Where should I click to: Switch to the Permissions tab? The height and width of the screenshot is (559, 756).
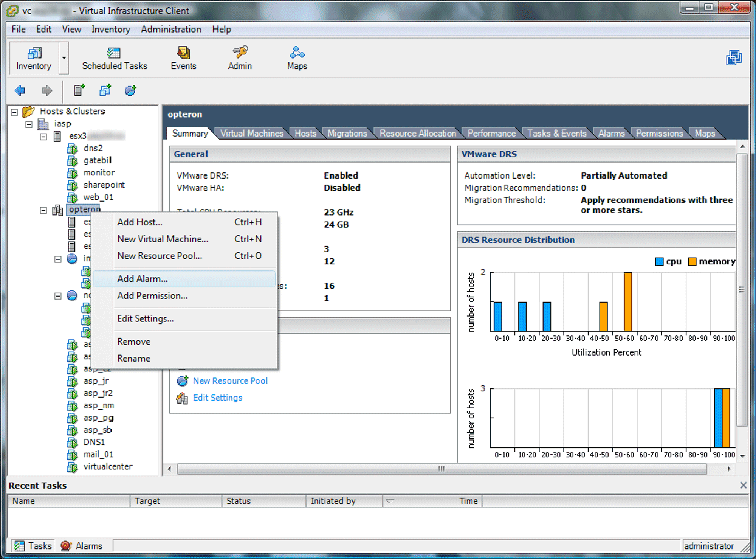[x=659, y=133]
